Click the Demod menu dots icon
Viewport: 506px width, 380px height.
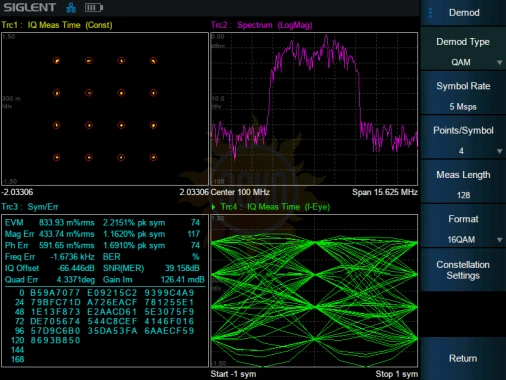[x=430, y=13]
